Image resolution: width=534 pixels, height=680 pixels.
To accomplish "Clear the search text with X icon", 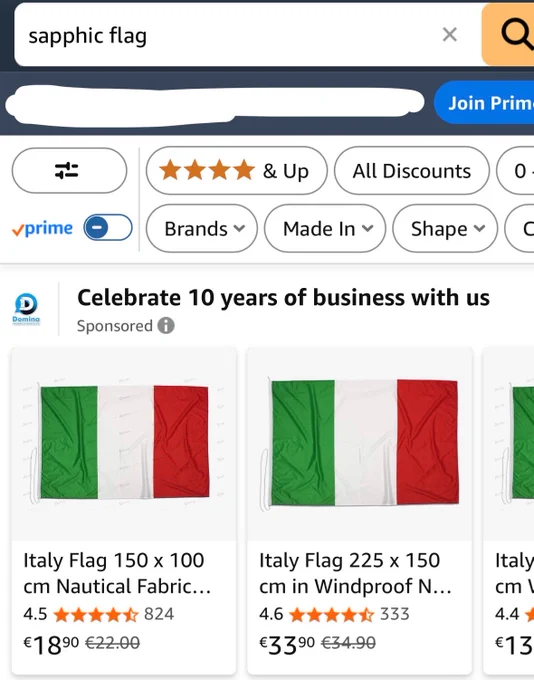I will tap(449, 34).
